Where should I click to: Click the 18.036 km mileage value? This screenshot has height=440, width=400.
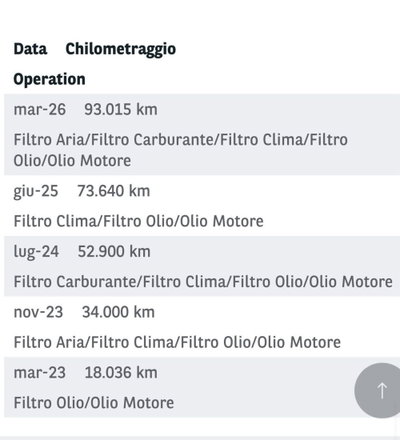tap(121, 373)
